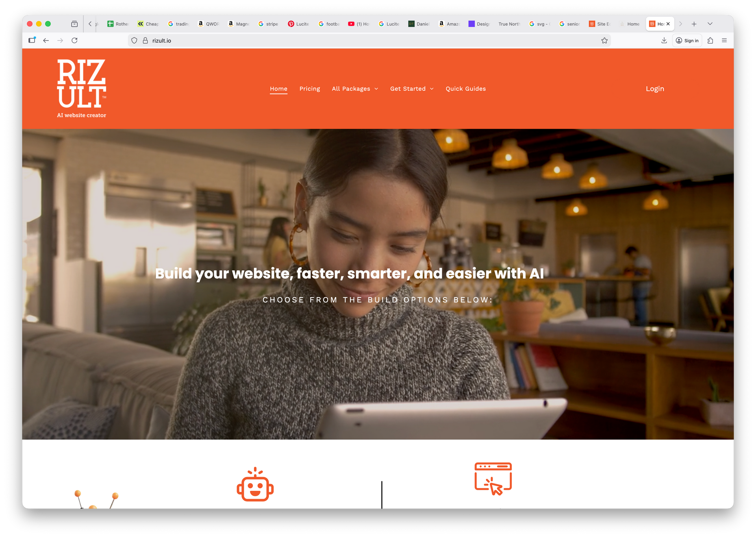Open the YouTube bookmark from the bookmarks bar

click(x=358, y=24)
